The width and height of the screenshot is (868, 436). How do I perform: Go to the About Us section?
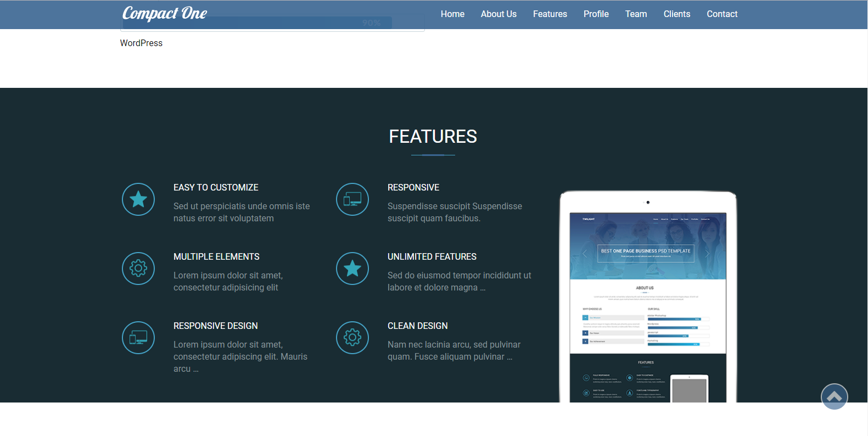pyautogui.click(x=499, y=14)
